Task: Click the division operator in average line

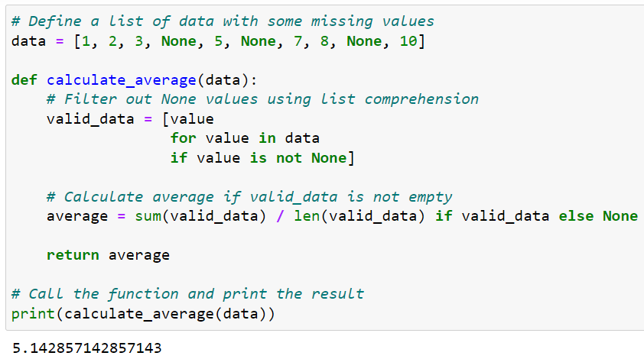Action: [x=280, y=216]
